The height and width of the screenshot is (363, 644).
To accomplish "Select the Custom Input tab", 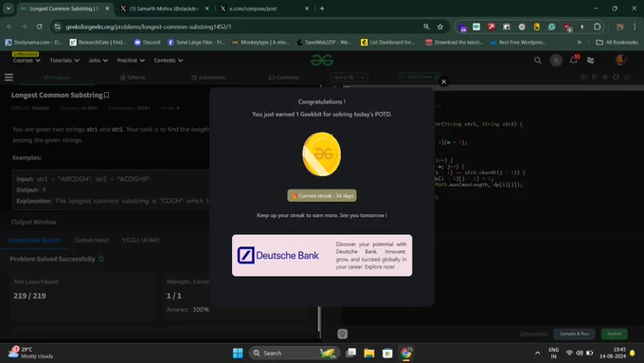I will 92,240.
